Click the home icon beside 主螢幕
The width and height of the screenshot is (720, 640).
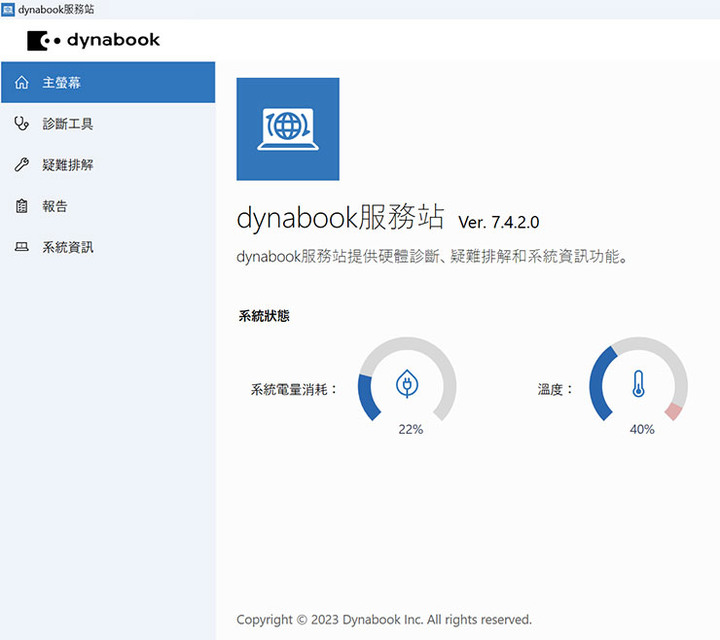point(22,83)
